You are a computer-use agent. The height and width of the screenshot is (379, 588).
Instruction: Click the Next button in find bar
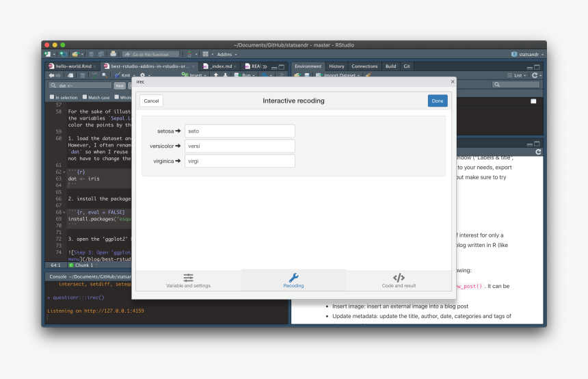point(120,86)
